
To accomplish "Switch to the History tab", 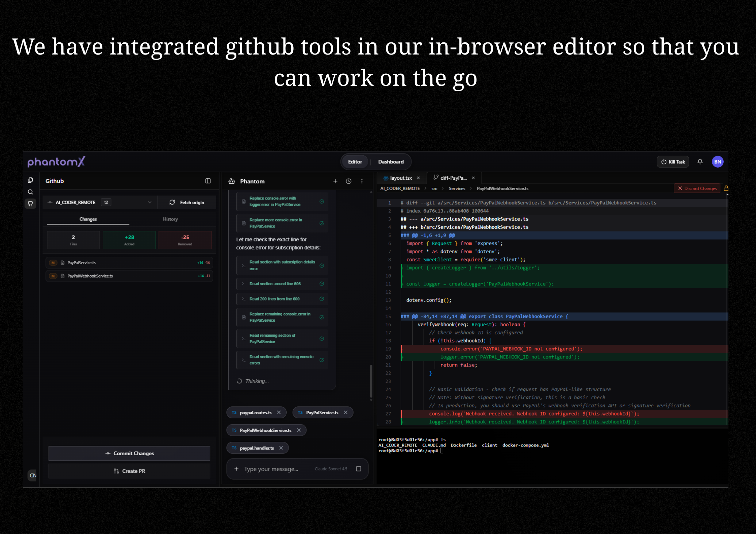I will [x=170, y=219].
